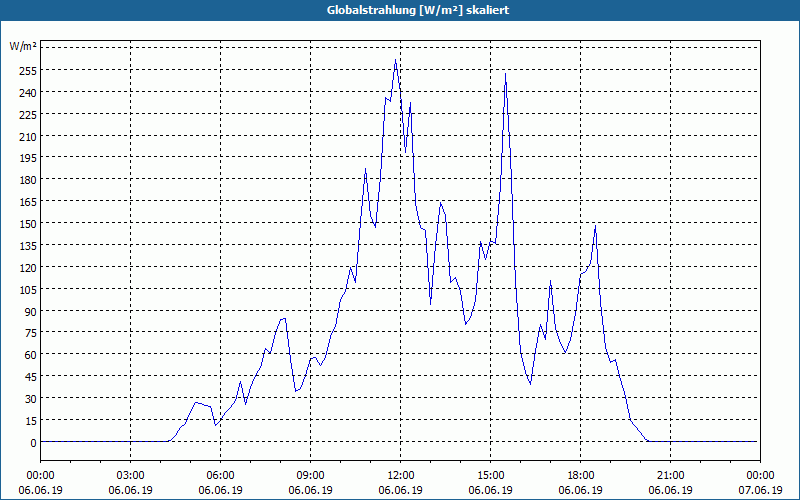
Task: Click the 12:00 time label
Action: [x=401, y=476]
